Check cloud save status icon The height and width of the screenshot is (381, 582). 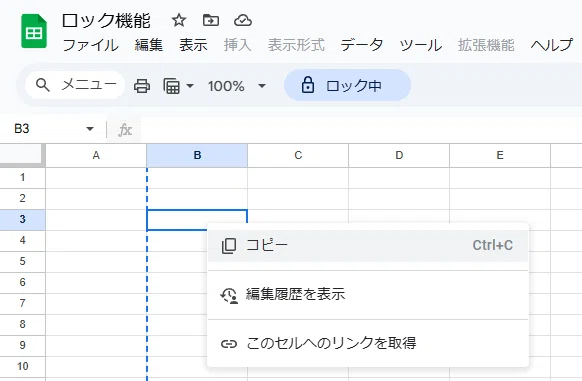[243, 20]
